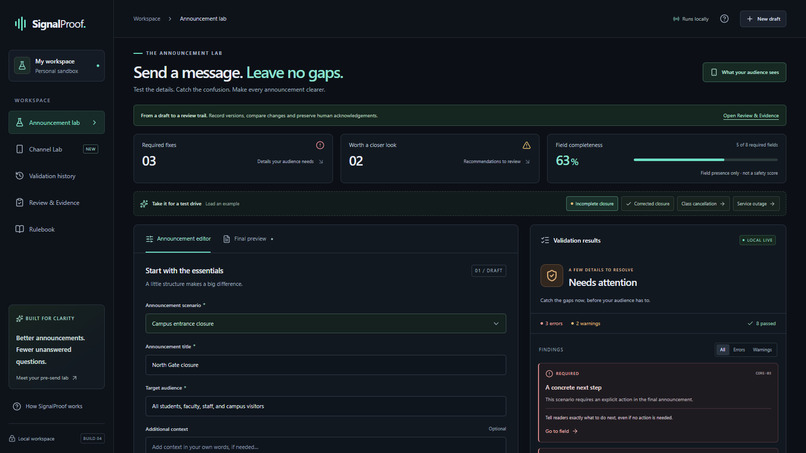The width and height of the screenshot is (806, 453).
Task: Click the Worth a closer look warning triangle
Action: coord(526,146)
